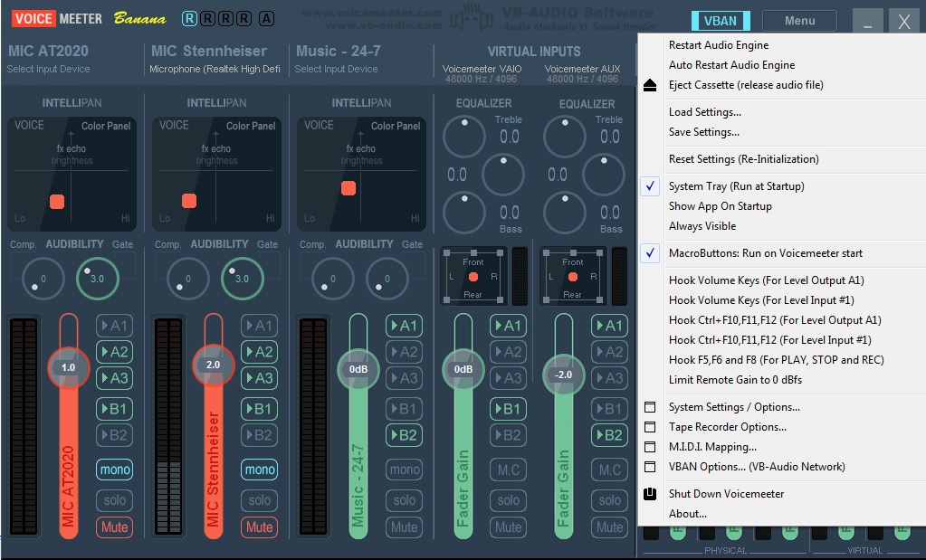Toggle mono on the MIC AT2020 strip

(x=115, y=470)
